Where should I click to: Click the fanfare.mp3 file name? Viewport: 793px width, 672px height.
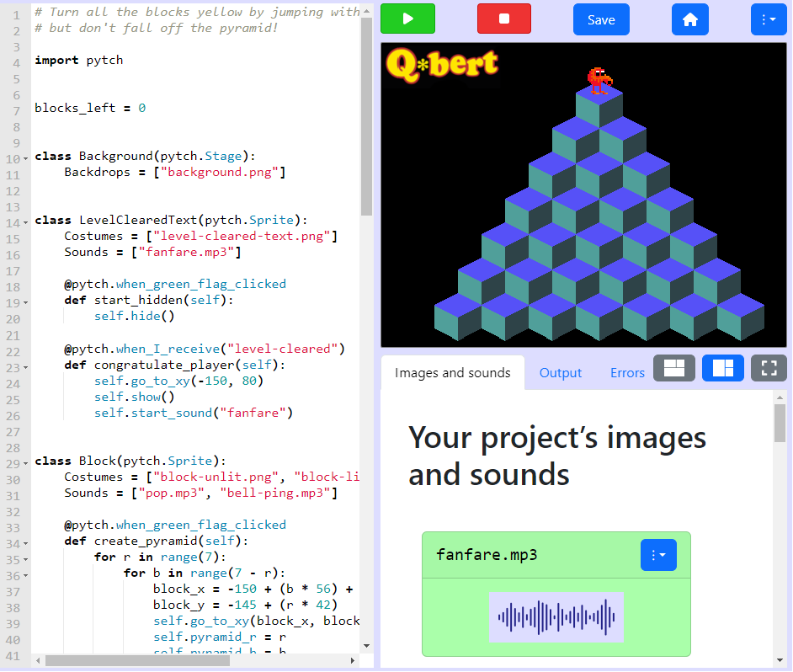pos(487,555)
